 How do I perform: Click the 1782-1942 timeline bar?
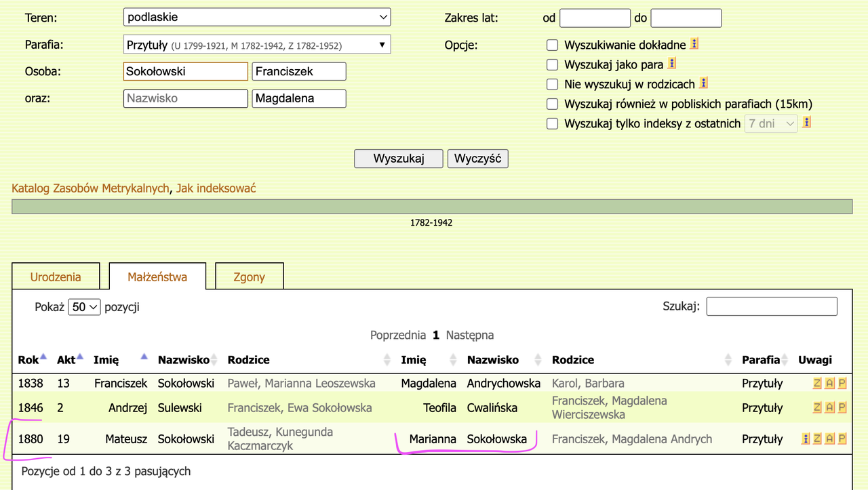[x=431, y=207]
